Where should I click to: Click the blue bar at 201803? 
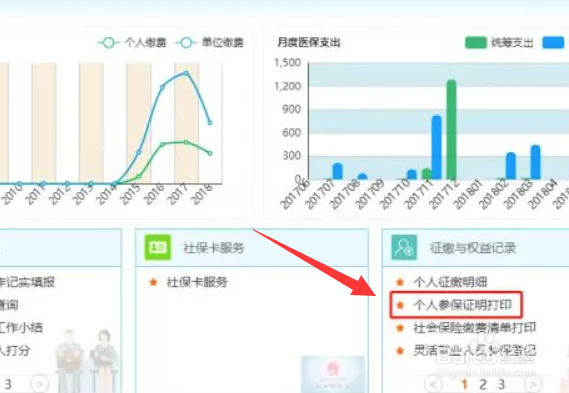pyautogui.click(x=535, y=162)
